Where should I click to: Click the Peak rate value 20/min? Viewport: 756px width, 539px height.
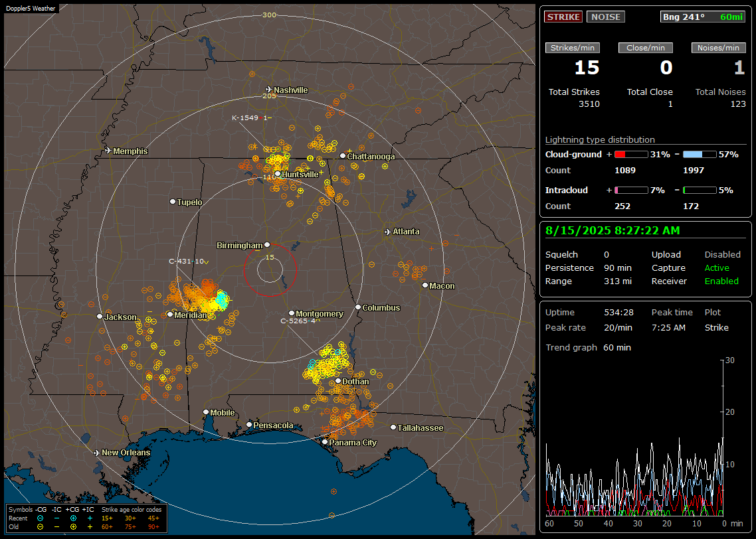[618, 327]
